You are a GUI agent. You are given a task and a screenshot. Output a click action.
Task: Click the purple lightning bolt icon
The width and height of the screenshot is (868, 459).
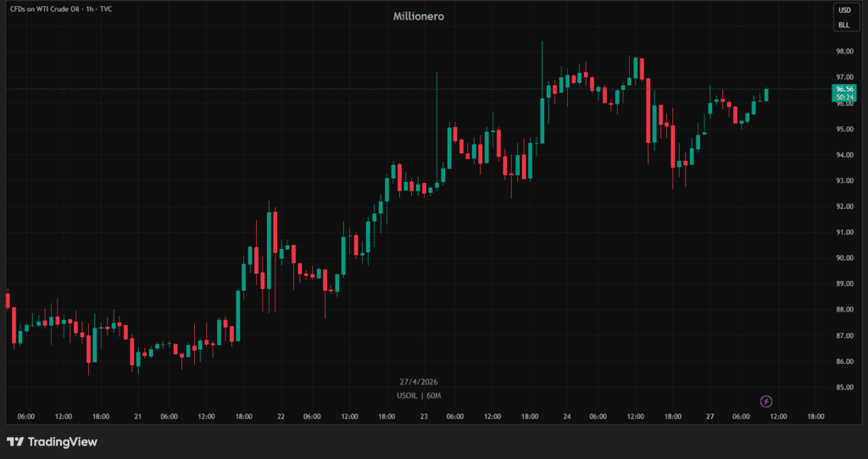(x=766, y=401)
